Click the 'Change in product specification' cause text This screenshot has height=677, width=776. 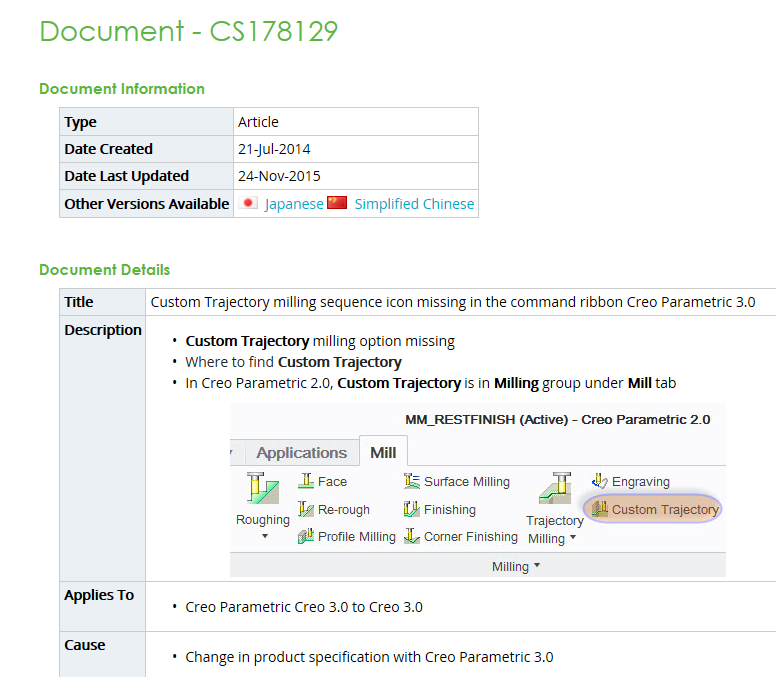[x=369, y=657]
